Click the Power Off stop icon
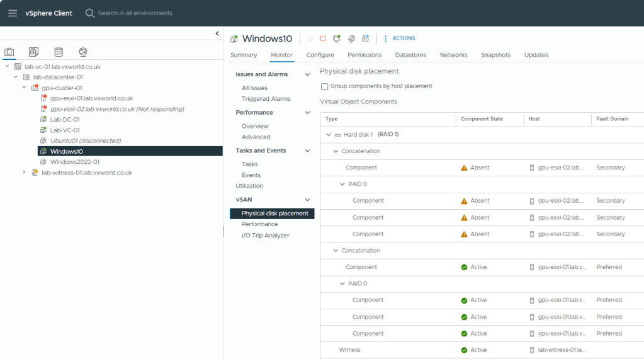Image resolution: width=644 pixels, height=359 pixels. coord(323,38)
